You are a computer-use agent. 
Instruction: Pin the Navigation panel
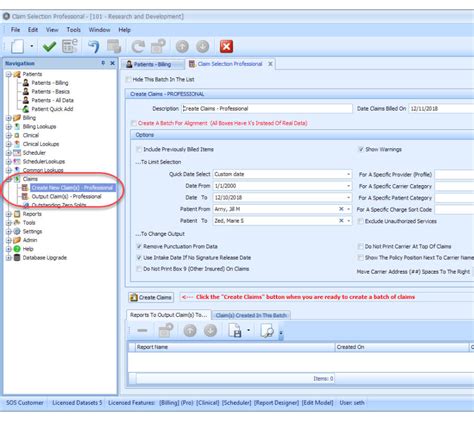pyautogui.click(x=103, y=63)
